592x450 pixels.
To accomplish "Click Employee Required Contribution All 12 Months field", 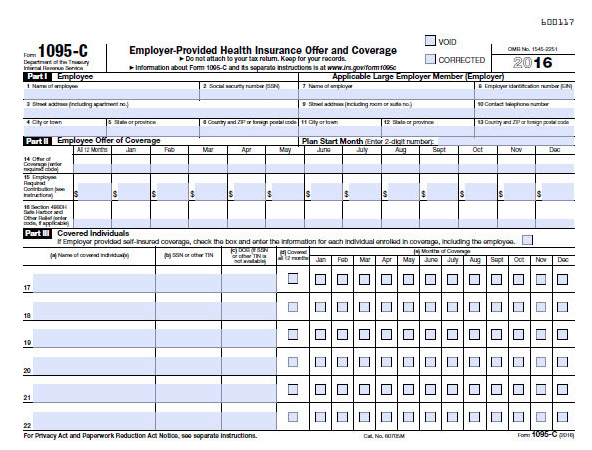I will pyautogui.click(x=94, y=191).
